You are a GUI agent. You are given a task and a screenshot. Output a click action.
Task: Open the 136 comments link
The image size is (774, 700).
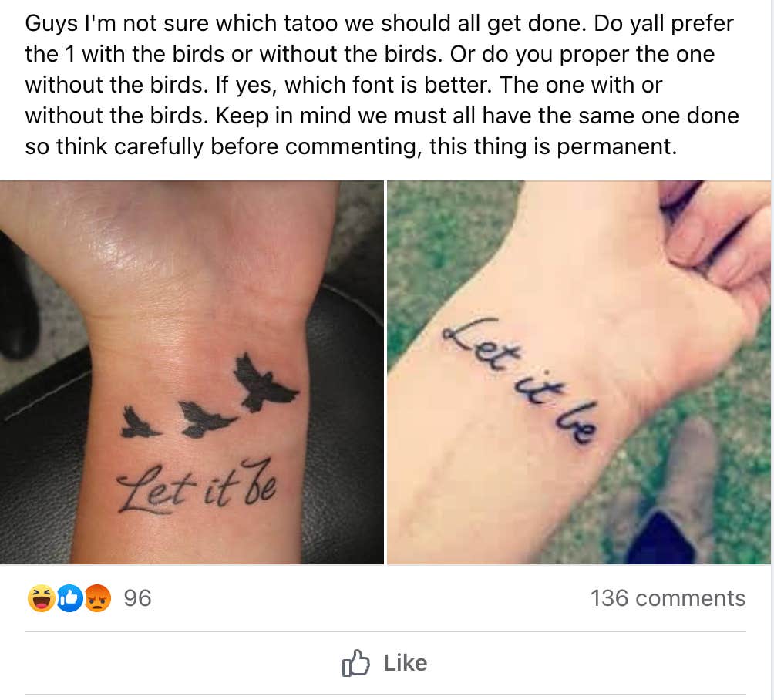tap(668, 598)
